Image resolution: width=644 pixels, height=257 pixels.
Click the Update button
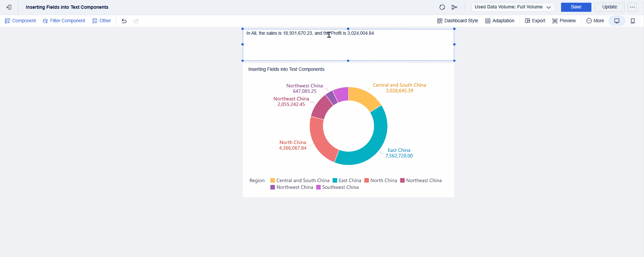point(609,7)
